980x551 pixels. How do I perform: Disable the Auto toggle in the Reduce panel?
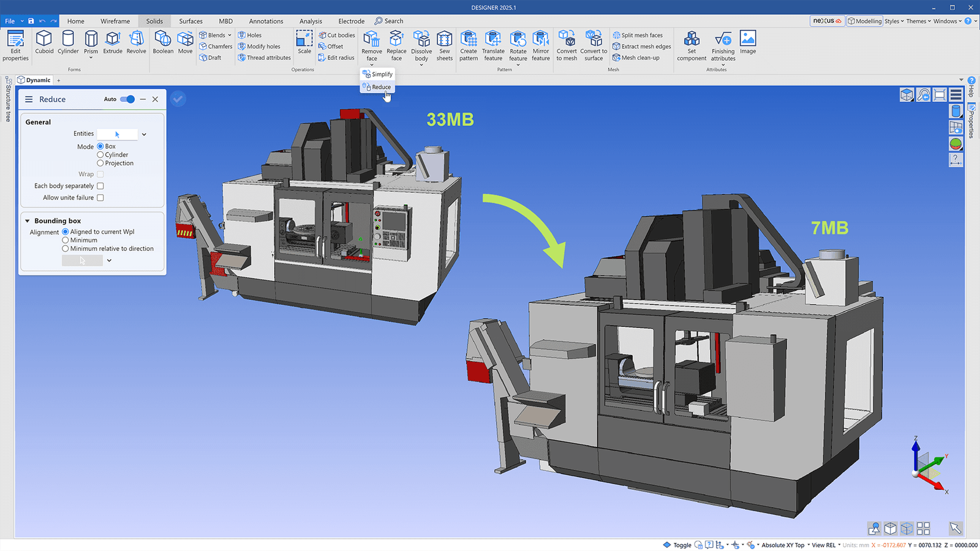(x=127, y=99)
